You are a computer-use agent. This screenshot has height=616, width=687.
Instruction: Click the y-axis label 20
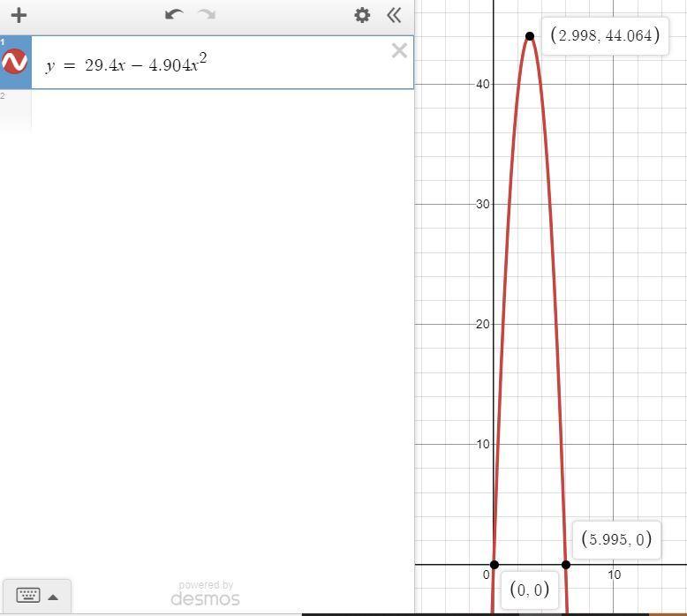(482, 324)
